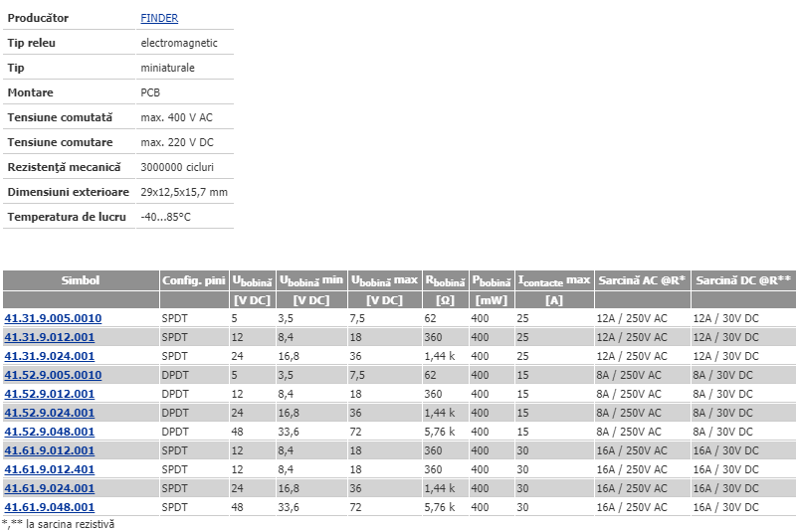Click the Icontacte max column header
This screenshot has width=796, height=532.
554,280
